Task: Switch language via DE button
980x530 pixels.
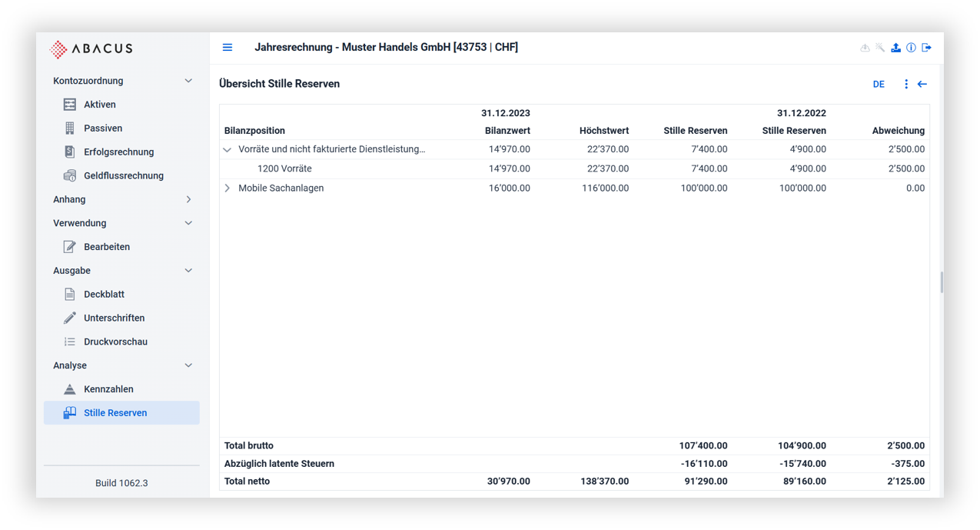Action: pos(879,85)
